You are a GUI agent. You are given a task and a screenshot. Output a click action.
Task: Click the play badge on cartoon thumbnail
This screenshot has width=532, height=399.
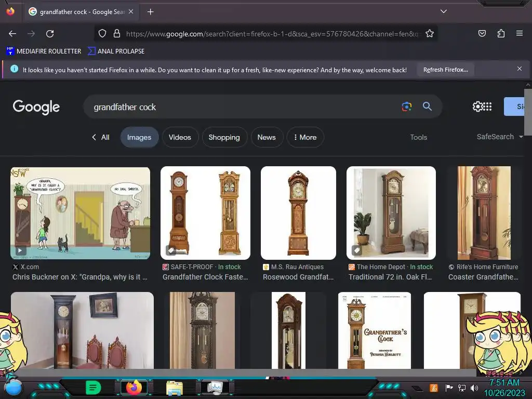[x=20, y=251]
